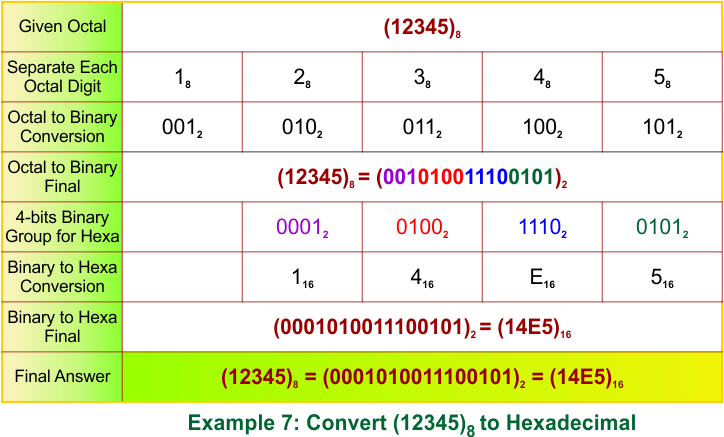Select the 'Binary to Hexa Conversion' label
The image size is (724, 437).
(x=62, y=276)
